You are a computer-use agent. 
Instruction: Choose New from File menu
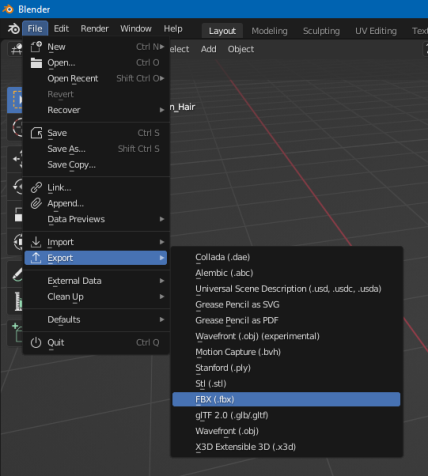pyautogui.click(x=96, y=47)
